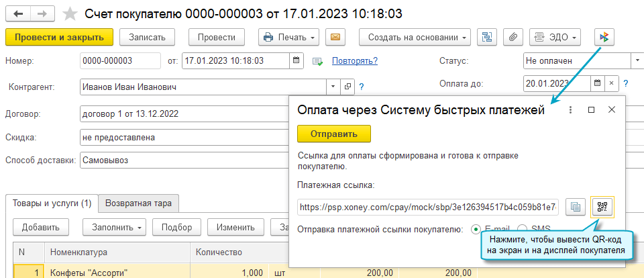Click the comment note icon next to date

coord(317,61)
